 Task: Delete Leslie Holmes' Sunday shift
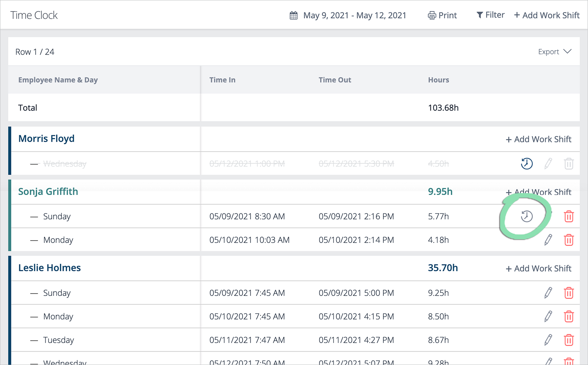569,293
